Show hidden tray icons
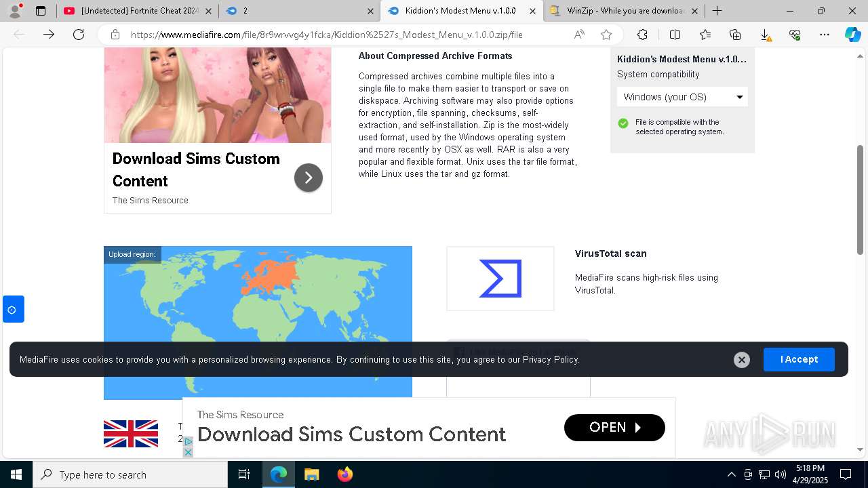This screenshot has width=868, height=488. [731, 474]
